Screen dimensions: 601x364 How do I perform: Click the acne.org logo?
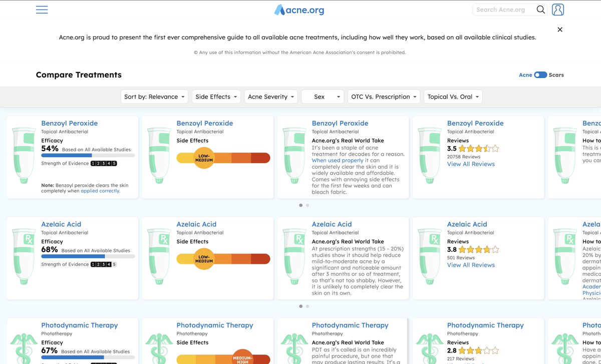(x=299, y=10)
